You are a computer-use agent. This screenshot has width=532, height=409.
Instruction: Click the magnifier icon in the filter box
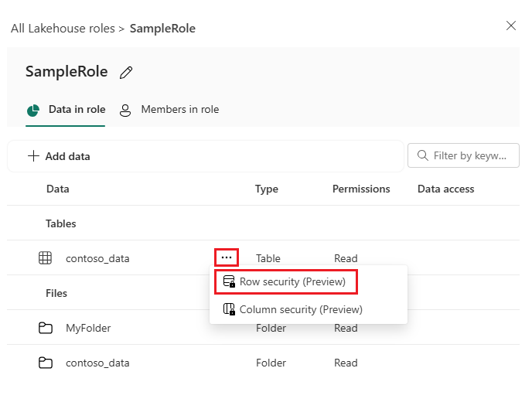pos(423,156)
